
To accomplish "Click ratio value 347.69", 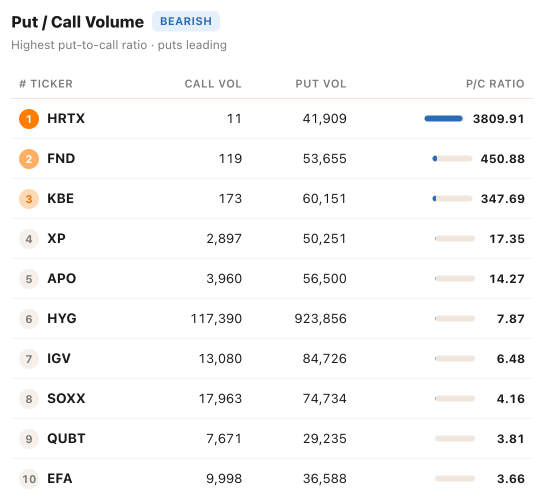I will 503,199.
